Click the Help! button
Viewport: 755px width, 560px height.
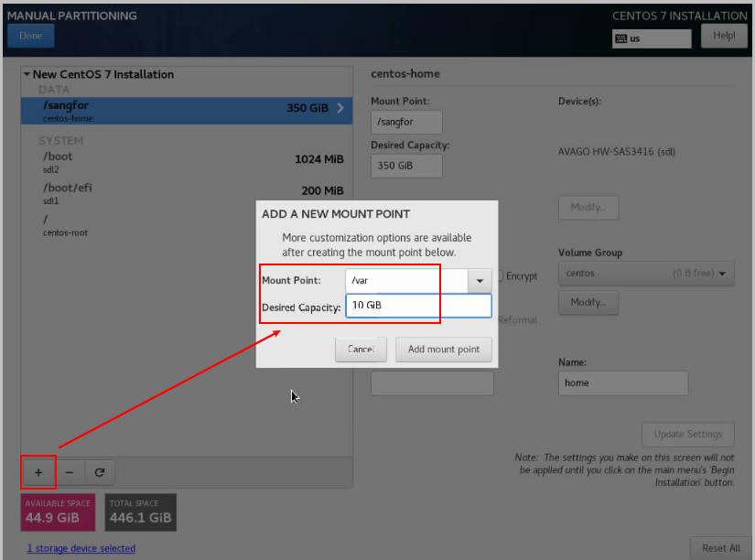point(724,36)
